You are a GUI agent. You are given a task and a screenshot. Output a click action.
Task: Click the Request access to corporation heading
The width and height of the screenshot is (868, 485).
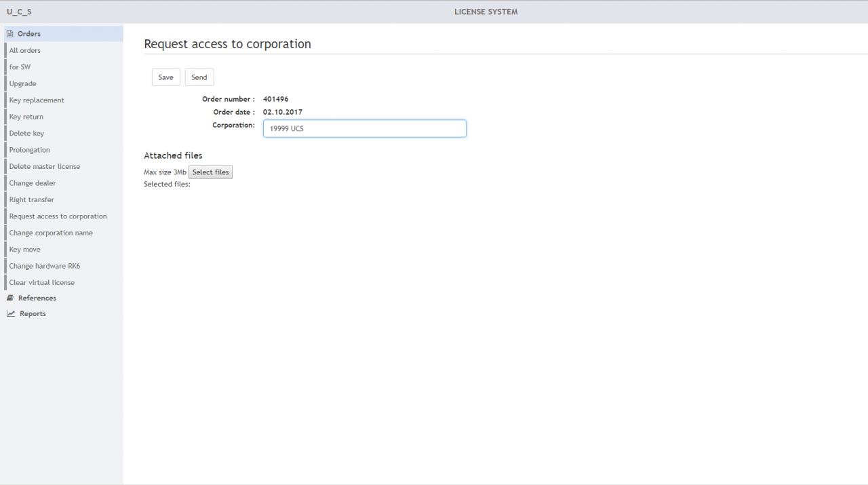228,44
